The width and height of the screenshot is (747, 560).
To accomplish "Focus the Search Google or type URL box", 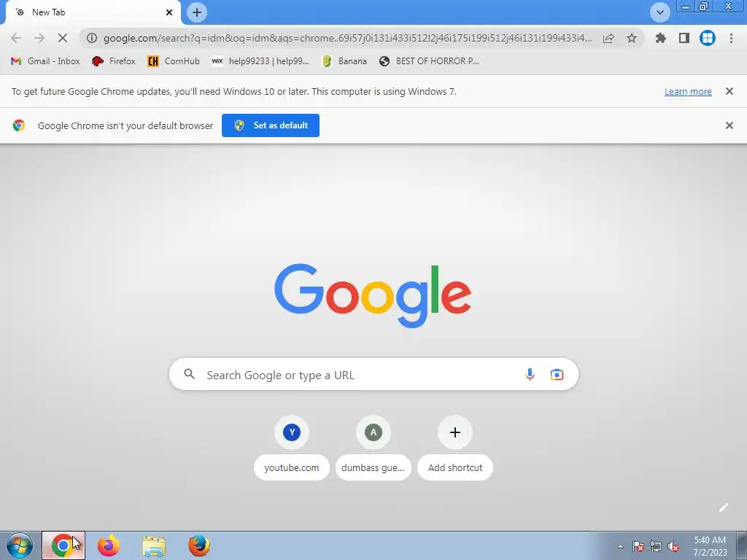I will click(x=374, y=374).
